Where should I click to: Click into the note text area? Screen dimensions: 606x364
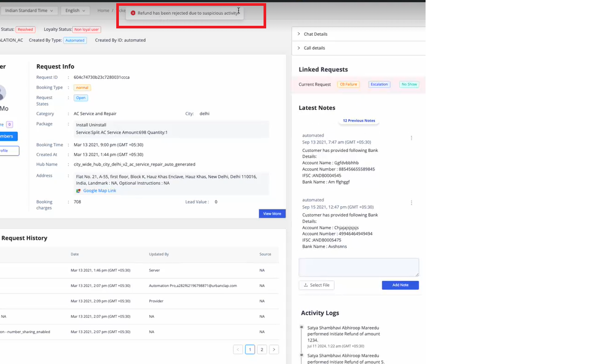(x=359, y=267)
